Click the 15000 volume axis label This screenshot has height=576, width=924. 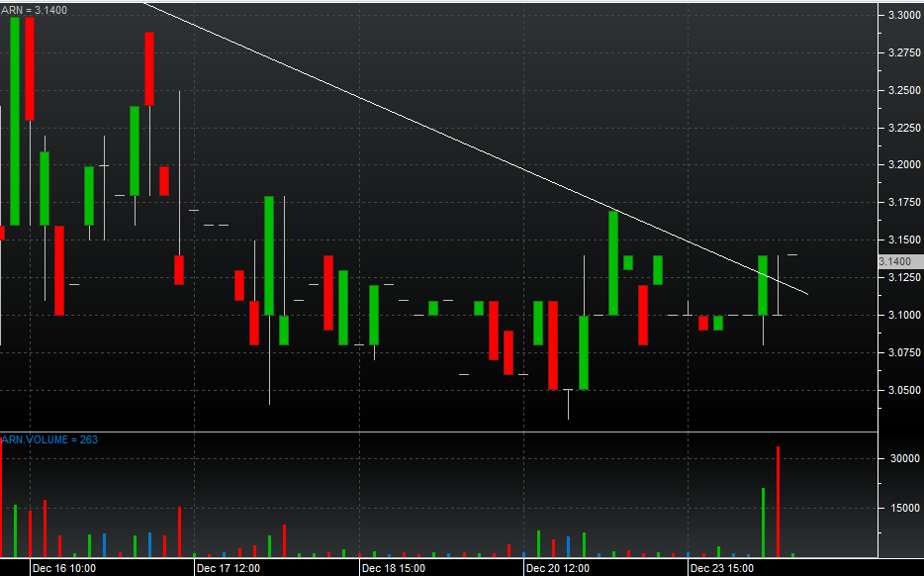(x=902, y=508)
